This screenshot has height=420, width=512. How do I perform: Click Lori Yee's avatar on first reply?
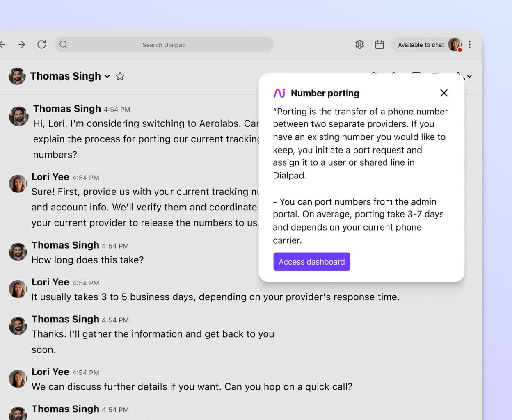(x=18, y=184)
